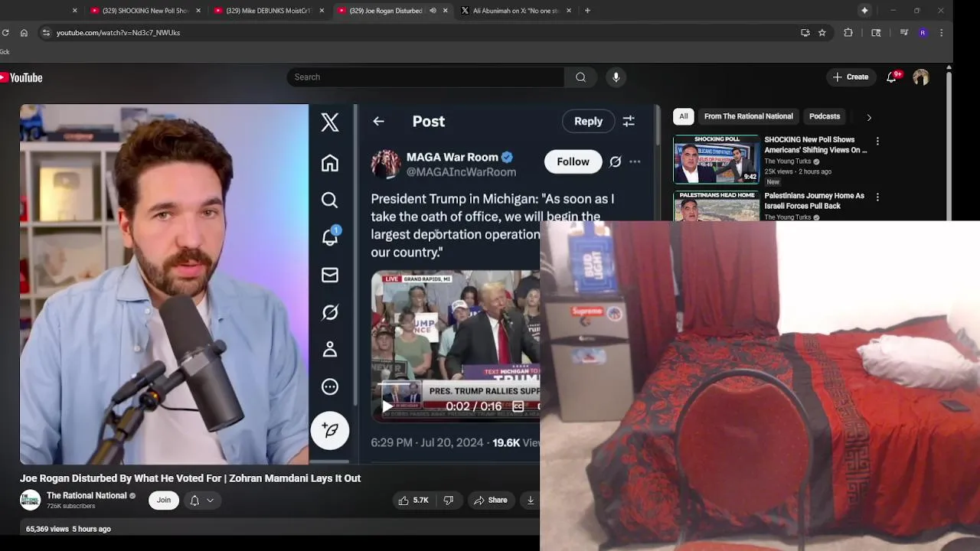The width and height of the screenshot is (980, 551).
Task: Open X sidebar more circle icon
Action: tap(330, 386)
